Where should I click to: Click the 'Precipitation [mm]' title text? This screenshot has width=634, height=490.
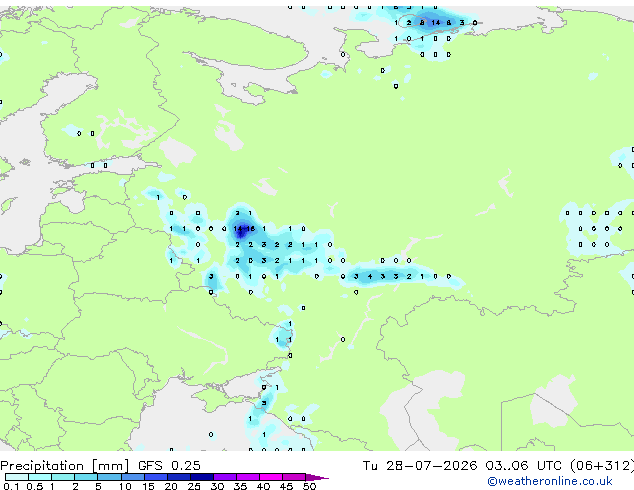tap(65, 466)
